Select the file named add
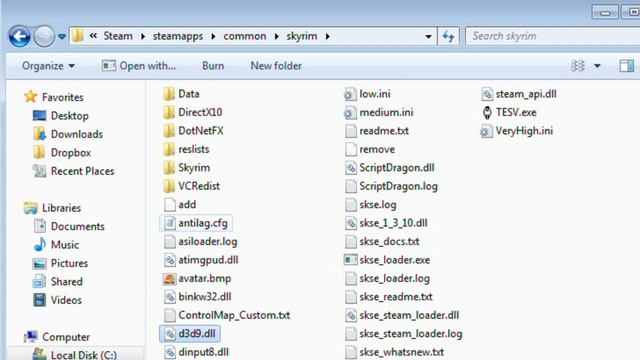 click(x=180, y=204)
